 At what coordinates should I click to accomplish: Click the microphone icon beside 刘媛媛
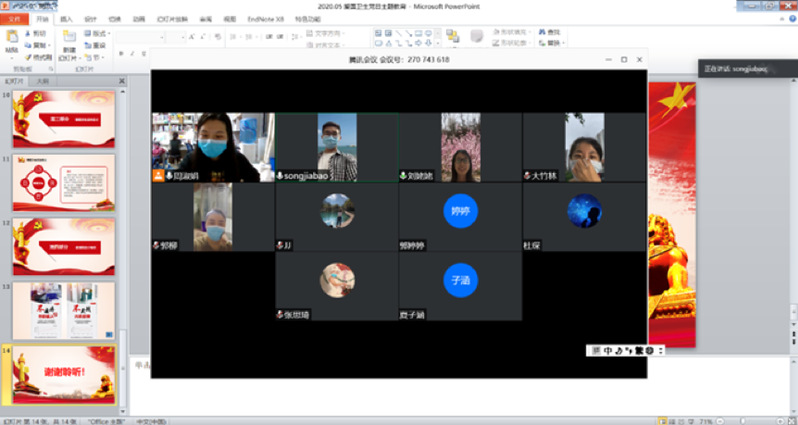click(x=402, y=175)
